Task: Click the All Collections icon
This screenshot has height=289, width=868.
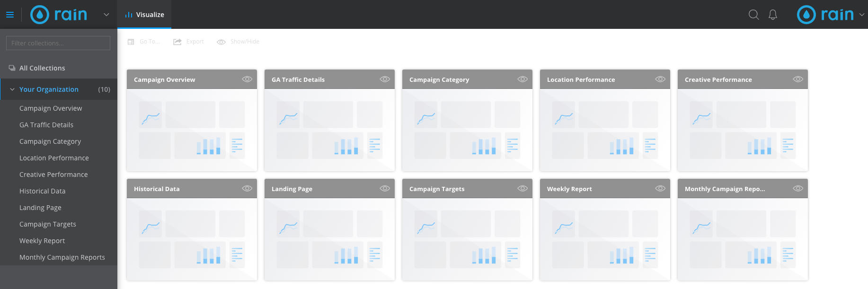Action: 12,68
